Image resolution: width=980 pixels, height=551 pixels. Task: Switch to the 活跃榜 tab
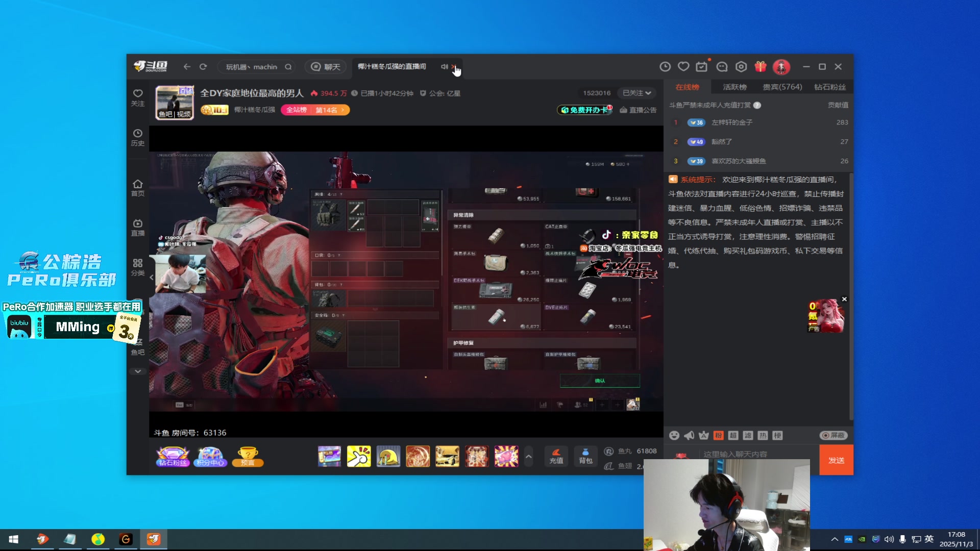point(734,87)
